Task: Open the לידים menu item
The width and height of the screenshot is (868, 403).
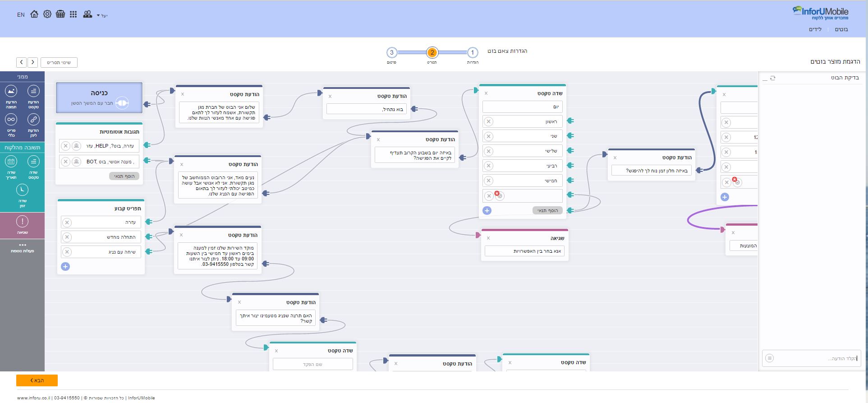Action: click(x=815, y=29)
